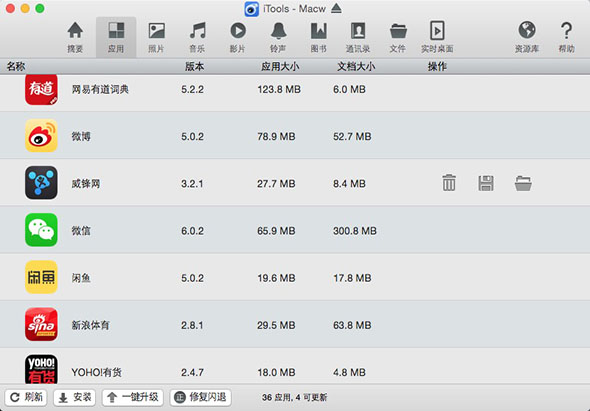Screen dimensions: 590x411
Task: Select the 威锋网 name text
Action: tap(86, 184)
